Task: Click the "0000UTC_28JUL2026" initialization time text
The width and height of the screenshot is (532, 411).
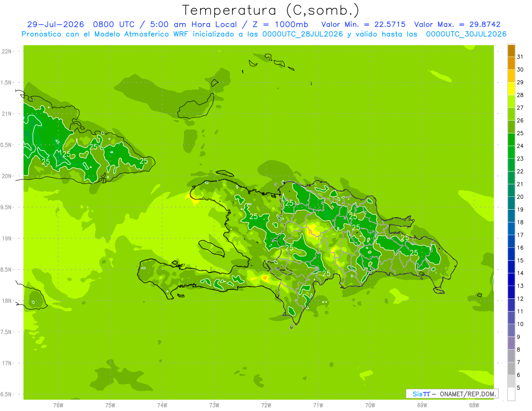Action: pos(303,34)
